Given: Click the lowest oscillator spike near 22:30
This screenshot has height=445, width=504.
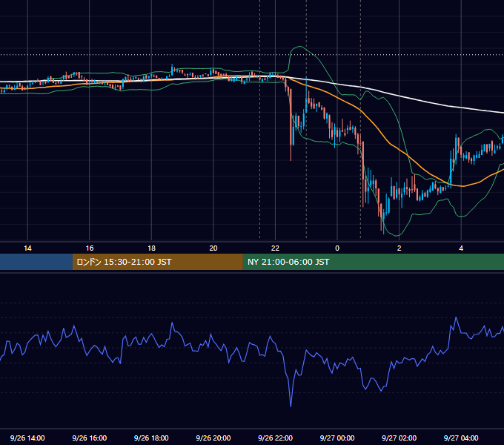Looking at the screenshot, I should (x=291, y=406).
